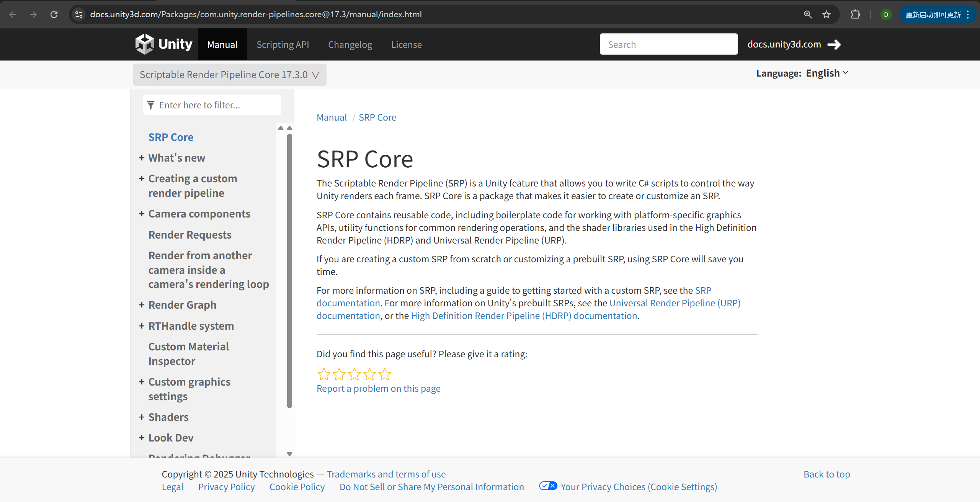Click the browser address bar URL
This screenshot has height=502, width=980.
click(256, 15)
